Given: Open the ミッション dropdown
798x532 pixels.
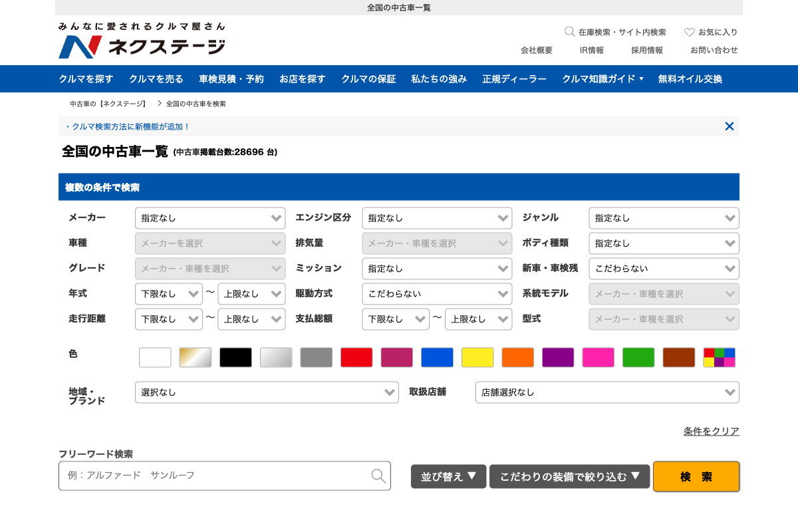Looking at the screenshot, I should tap(437, 269).
